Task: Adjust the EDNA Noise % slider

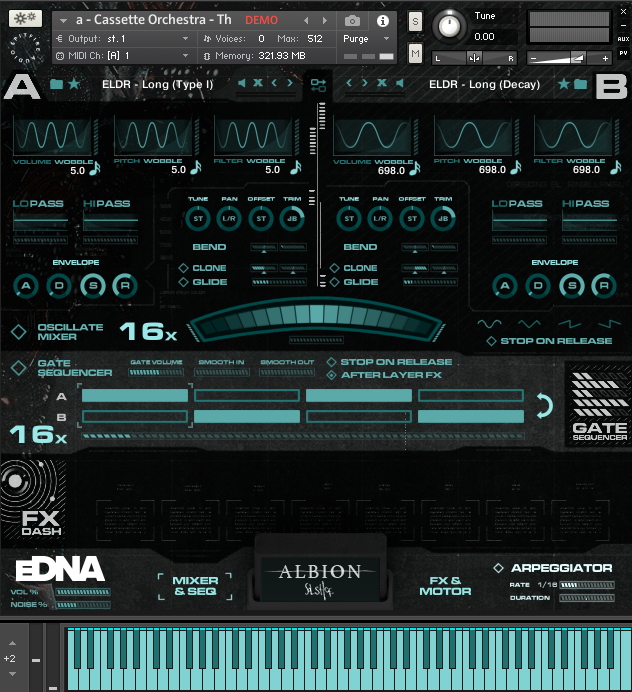Action: click(x=83, y=605)
